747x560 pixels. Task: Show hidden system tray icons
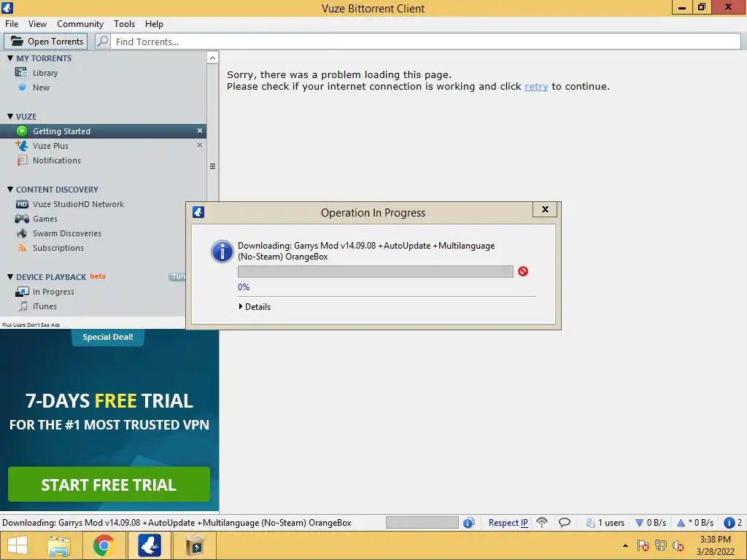click(625, 545)
